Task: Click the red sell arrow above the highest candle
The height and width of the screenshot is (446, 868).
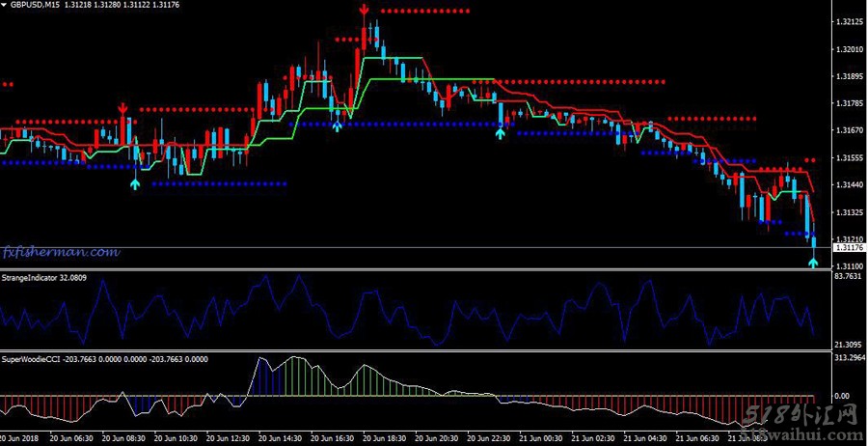Action: click(x=364, y=10)
